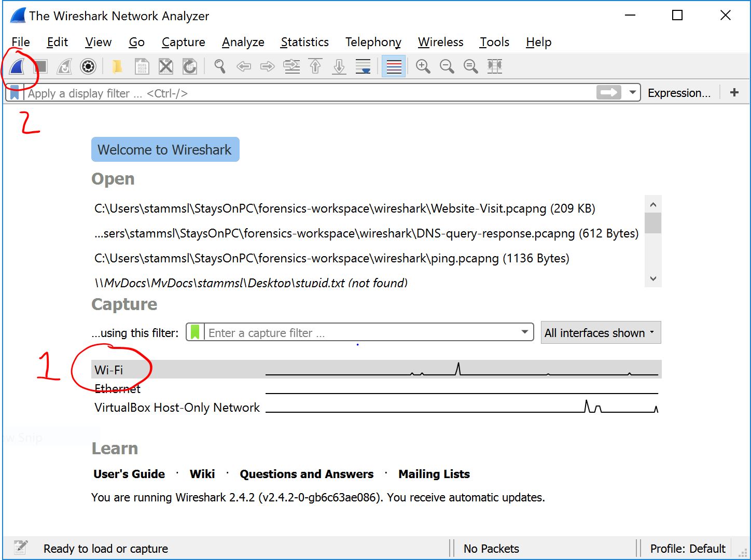Viewport: 751px width, 560px height.
Task: Open the Go menu
Action: tap(136, 42)
